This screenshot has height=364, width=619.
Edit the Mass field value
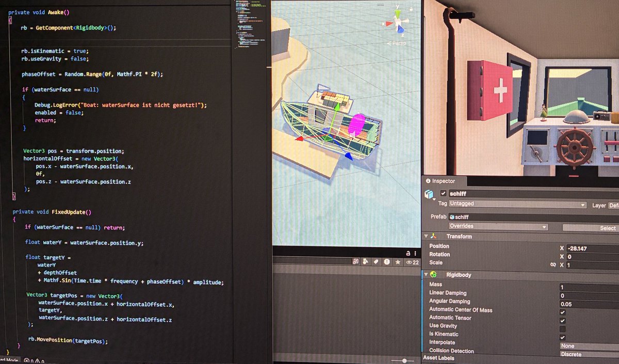pyautogui.click(x=590, y=287)
